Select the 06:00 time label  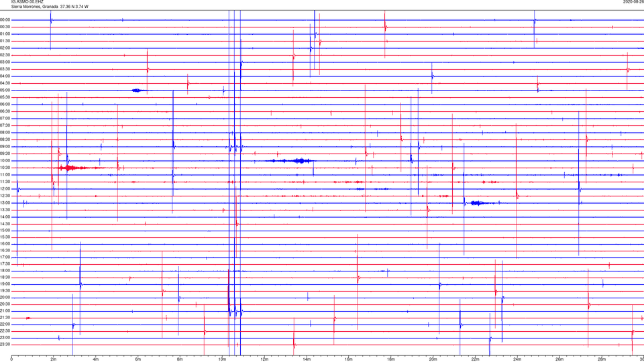tap(5, 105)
